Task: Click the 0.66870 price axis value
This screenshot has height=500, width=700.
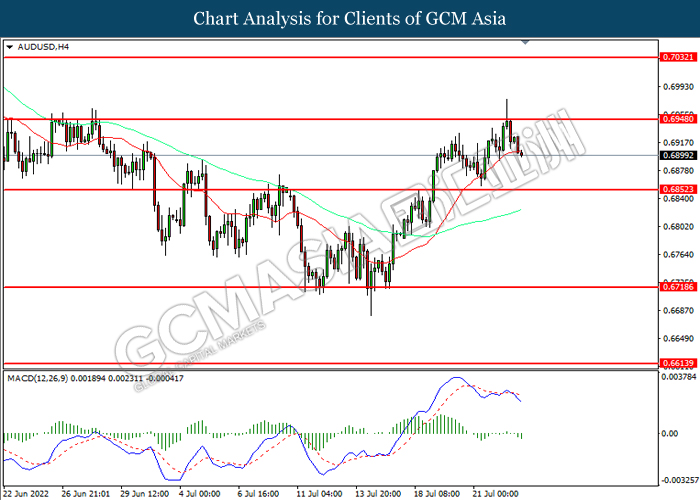Action: point(679,310)
